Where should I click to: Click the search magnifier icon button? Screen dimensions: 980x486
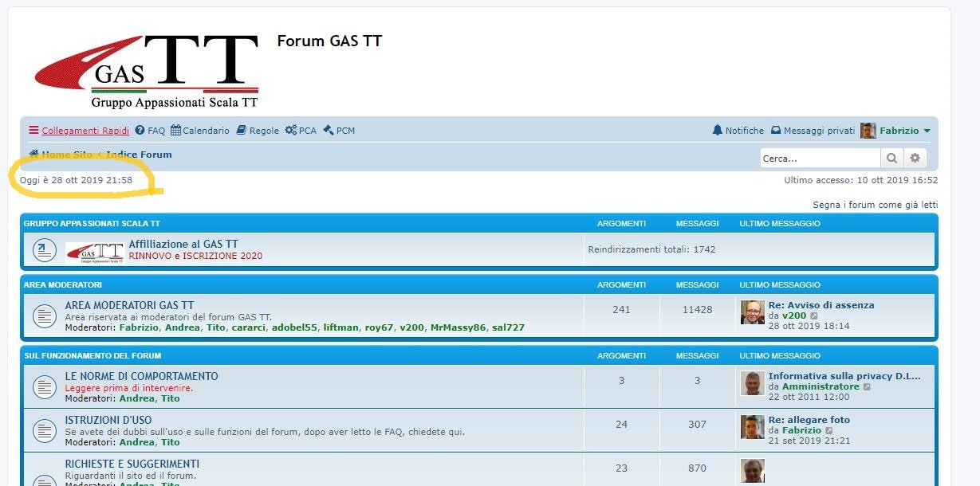(891, 159)
